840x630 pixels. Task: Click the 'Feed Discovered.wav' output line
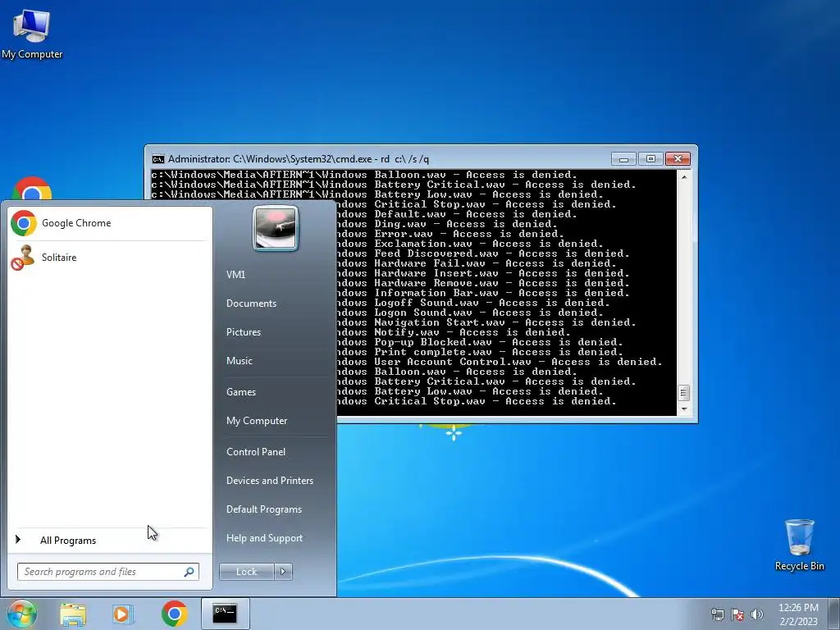[483, 253]
